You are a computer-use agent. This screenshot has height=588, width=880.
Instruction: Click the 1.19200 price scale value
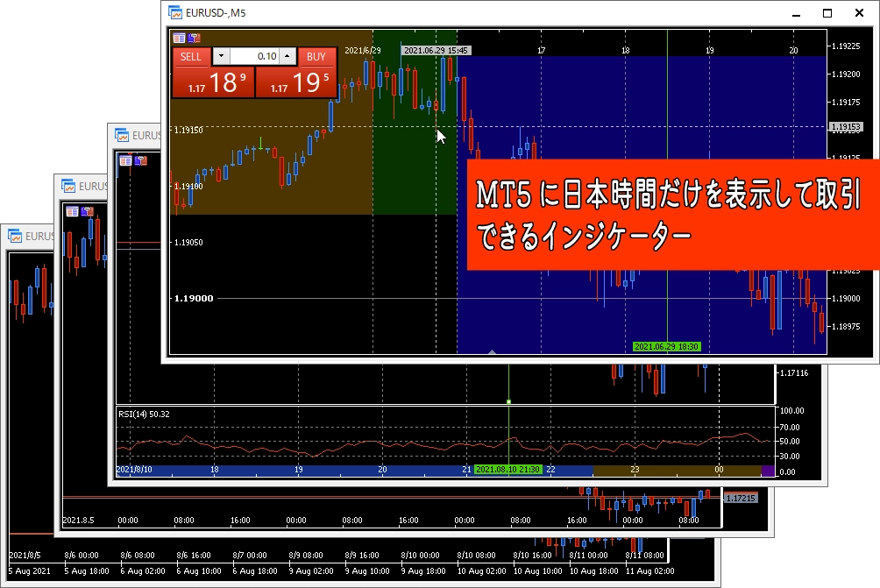pos(846,74)
